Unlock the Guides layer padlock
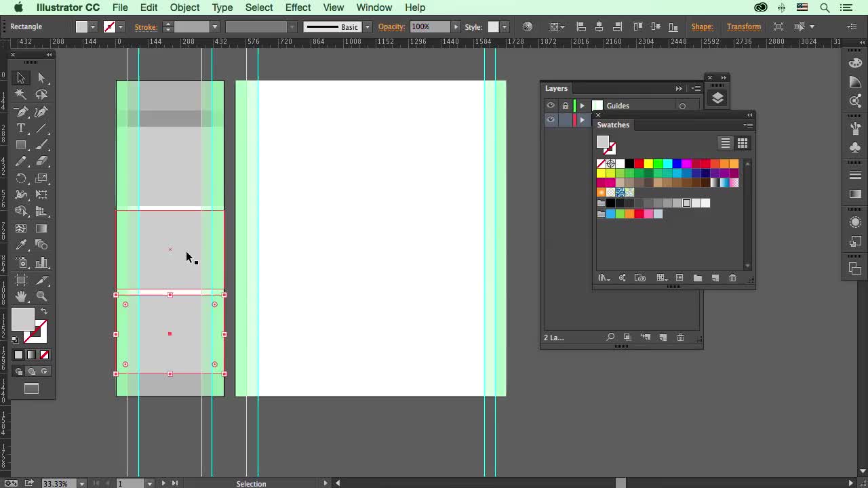 pyautogui.click(x=565, y=105)
